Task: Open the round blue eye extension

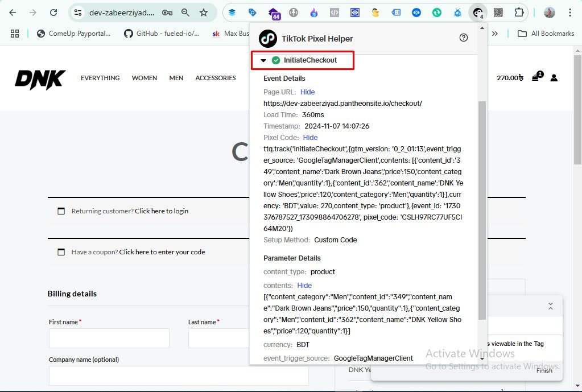Action: [x=416, y=13]
